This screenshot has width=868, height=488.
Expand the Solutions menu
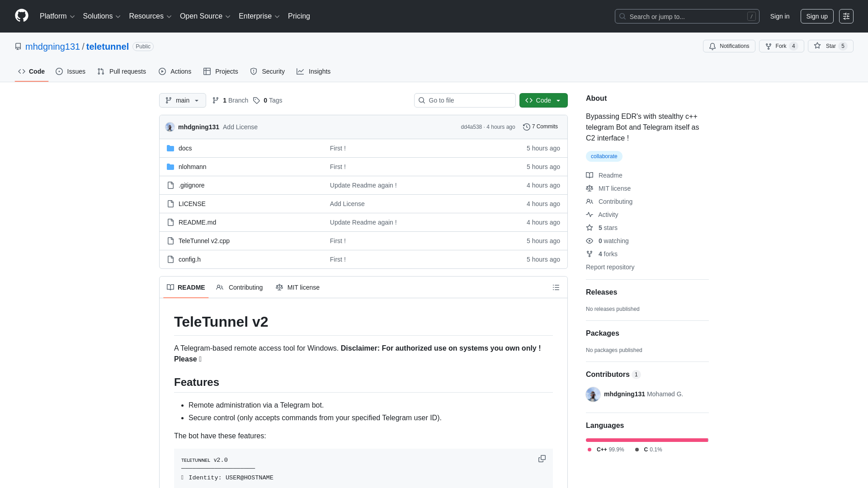click(101, 16)
